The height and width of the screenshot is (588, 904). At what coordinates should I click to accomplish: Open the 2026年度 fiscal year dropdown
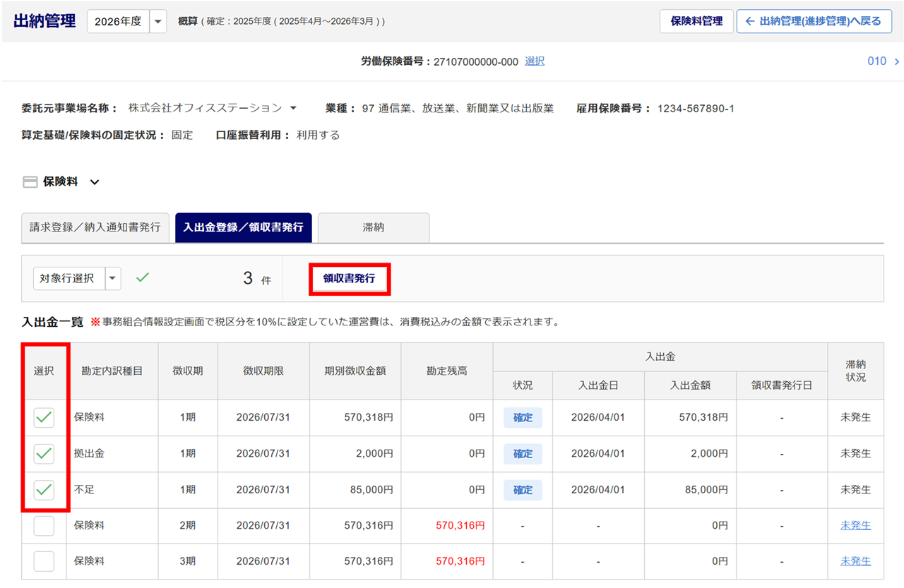(x=159, y=21)
